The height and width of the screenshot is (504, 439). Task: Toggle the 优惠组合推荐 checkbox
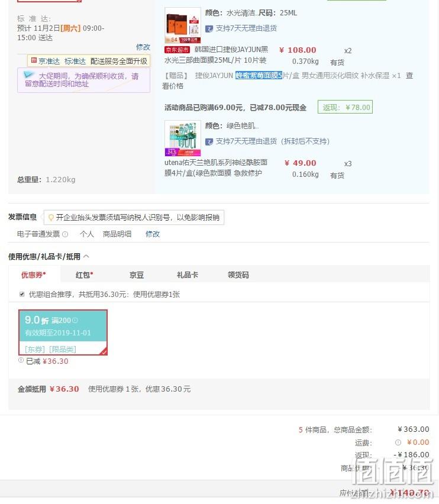(22, 294)
